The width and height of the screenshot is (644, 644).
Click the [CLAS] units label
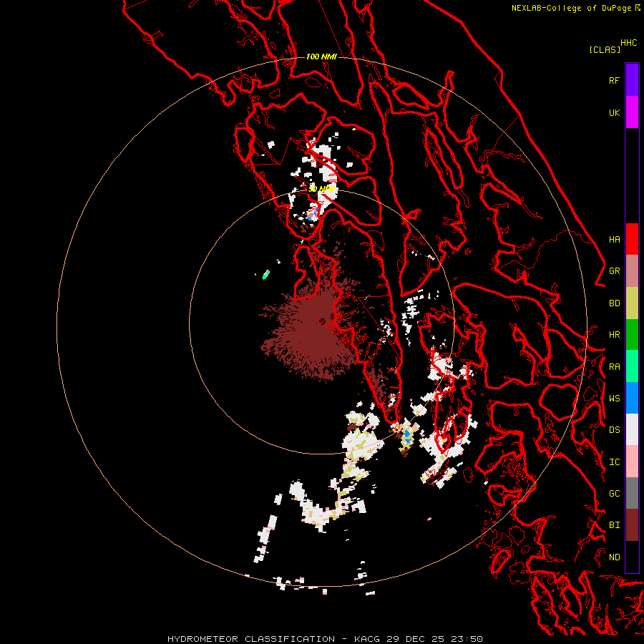[x=605, y=50]
